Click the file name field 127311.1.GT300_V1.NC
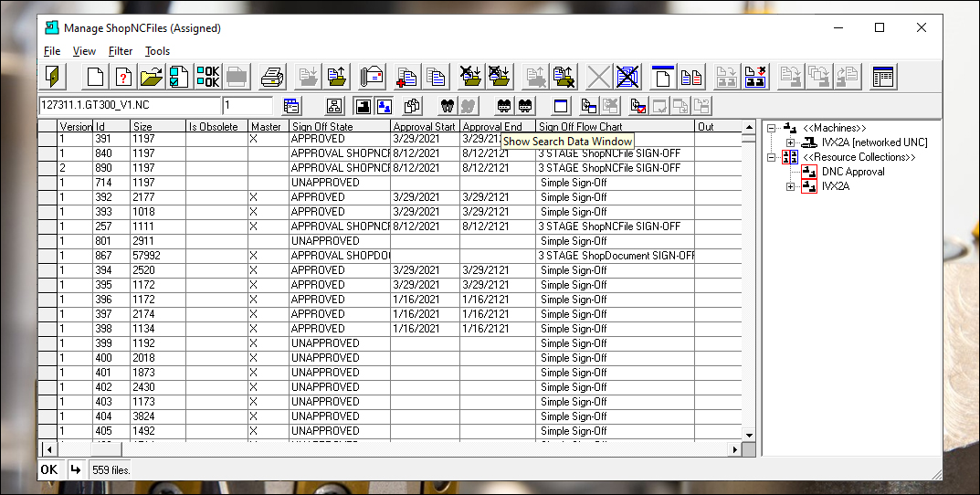The height and width of the screenshot is (495, 980). pyautogui.click(x=130, y=106)
